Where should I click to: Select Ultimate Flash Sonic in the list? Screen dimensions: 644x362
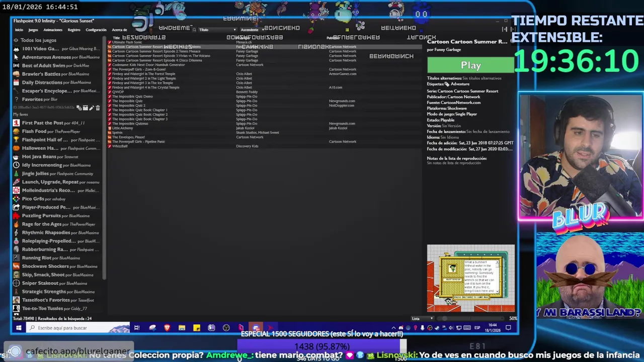point(265,42)
